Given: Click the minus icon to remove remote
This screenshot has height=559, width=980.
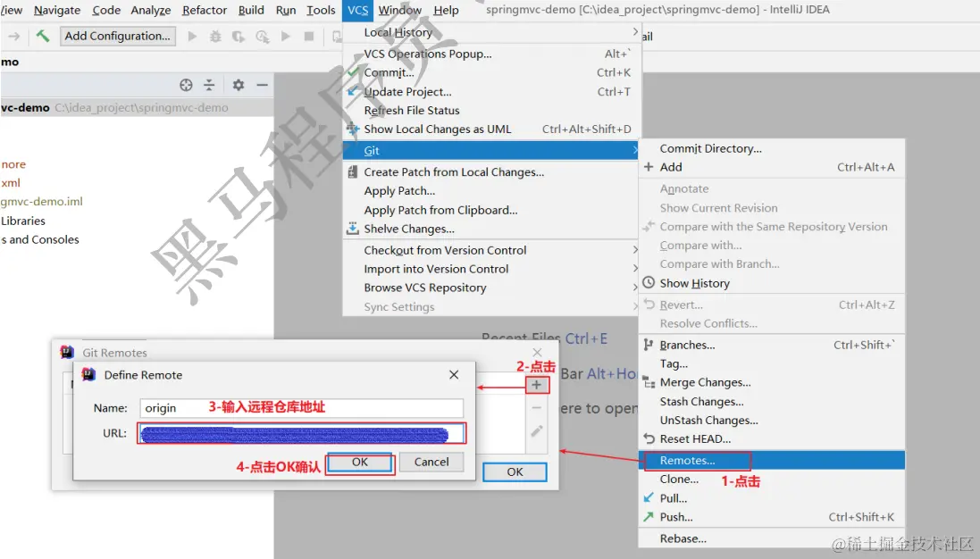Looking at the screenshot, I should coord(536,408).
